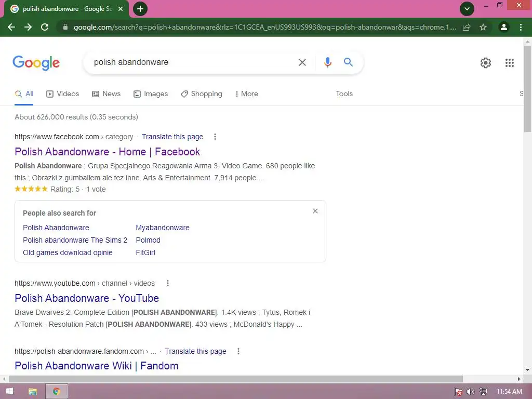The width and height of the screenshot is (532, 399).
Task: Open options for the Facebook result
Action: click(x=215, y=137)
